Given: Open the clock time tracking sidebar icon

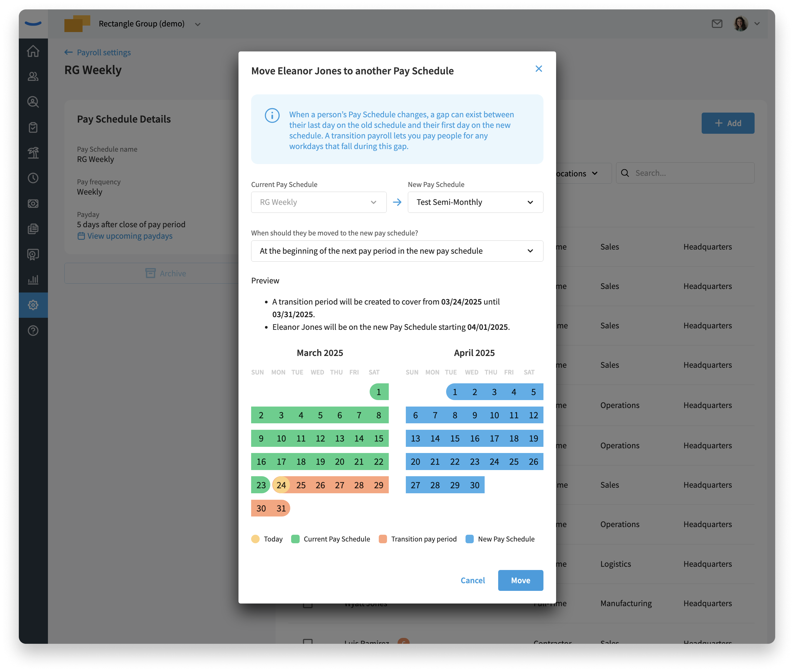Looking at the screenshot, I should (33, 178).
